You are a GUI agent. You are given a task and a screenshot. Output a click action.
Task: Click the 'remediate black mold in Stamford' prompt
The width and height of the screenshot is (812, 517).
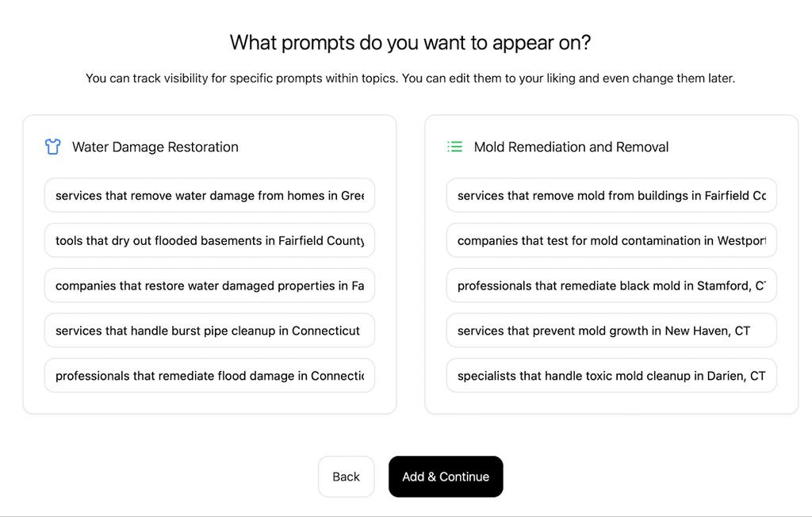coord(611,285)
